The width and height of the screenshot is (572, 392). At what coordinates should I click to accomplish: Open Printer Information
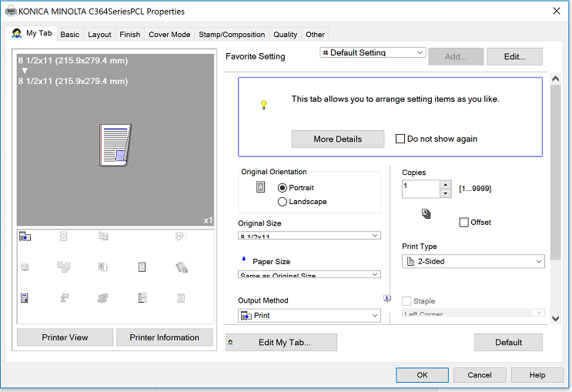point(164,337)
